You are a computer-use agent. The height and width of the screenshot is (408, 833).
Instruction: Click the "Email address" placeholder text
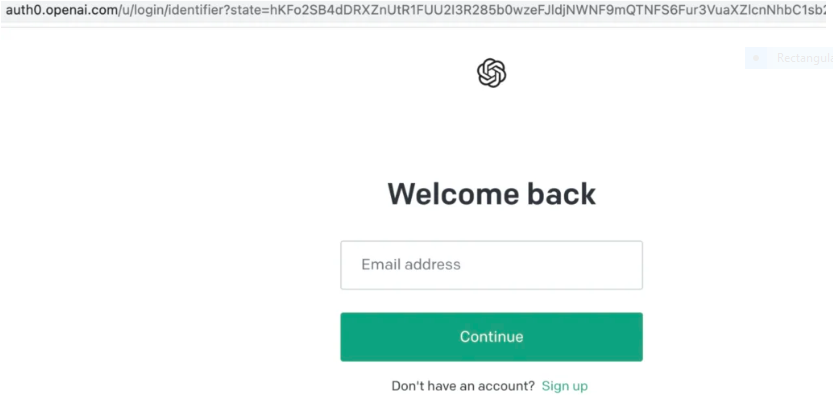pos(411,265)
